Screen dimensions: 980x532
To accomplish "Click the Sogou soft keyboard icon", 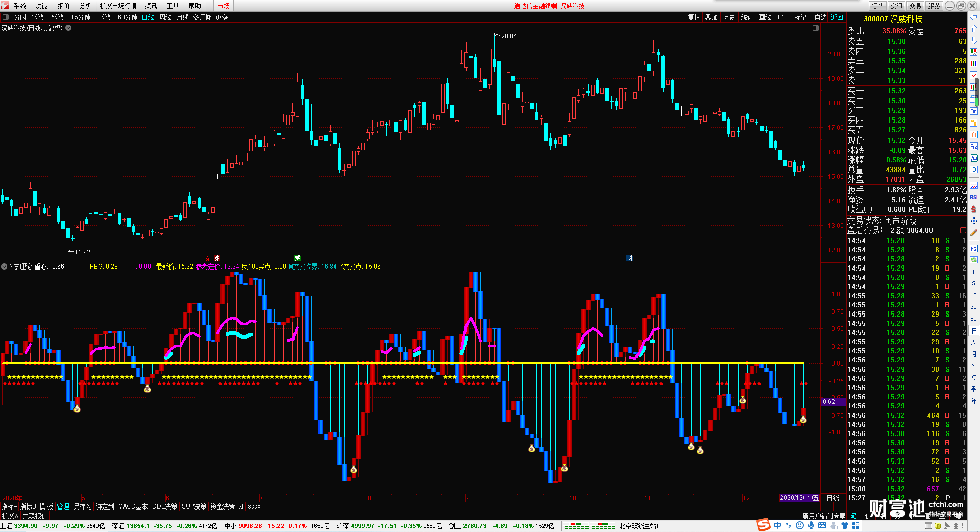I will point(822,525).
